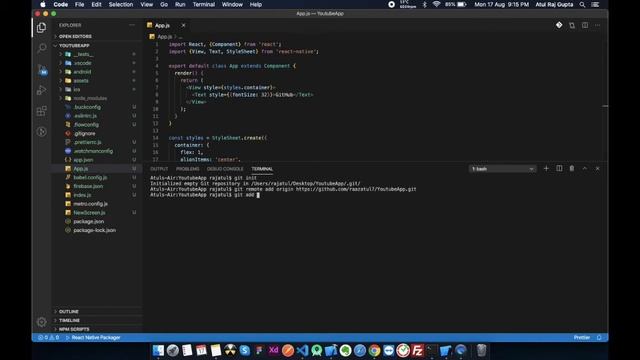Split the editor to the right
The height and width of the screenshot is (360, 640).
point(585,25)
